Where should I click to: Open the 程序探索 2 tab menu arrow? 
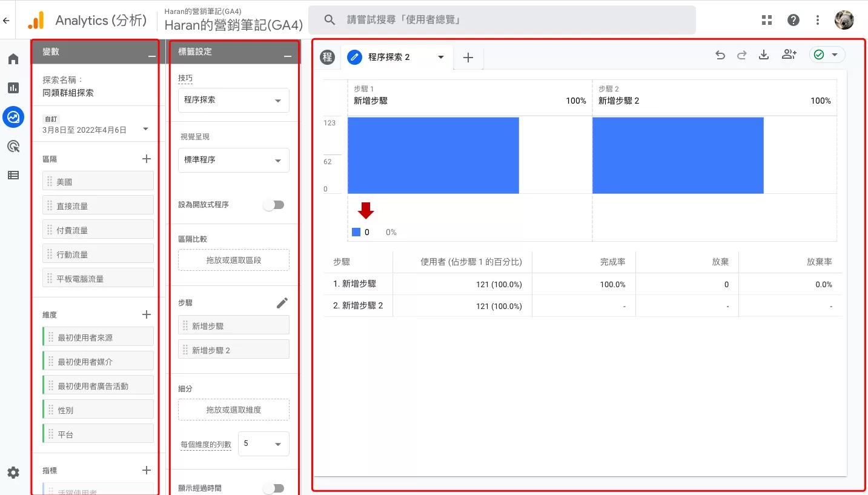point(441,57)
